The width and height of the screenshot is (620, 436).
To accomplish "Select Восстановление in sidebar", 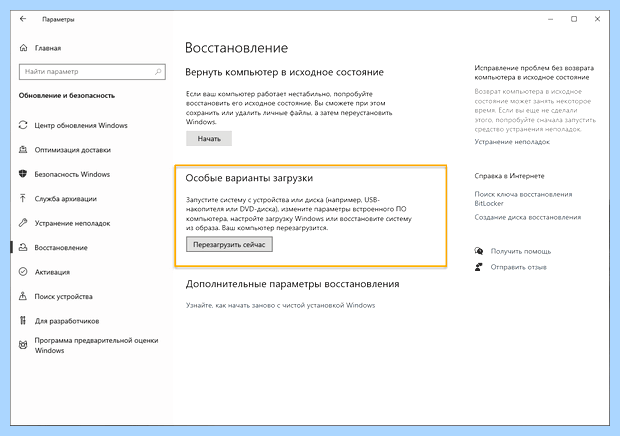I will [x=61, y=248].
